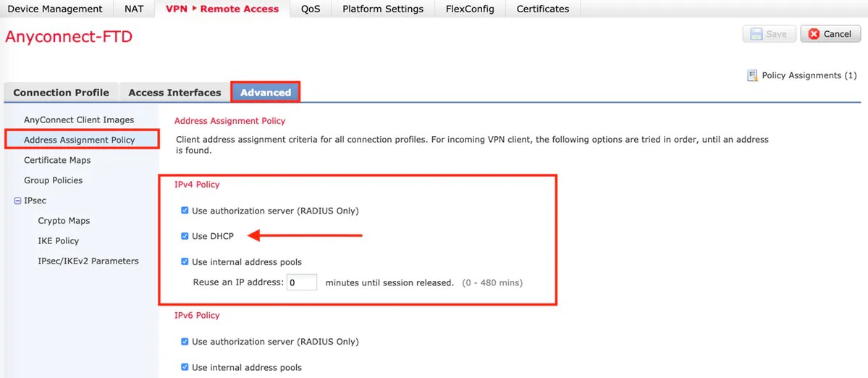
Task: Click the Reuse an IP address field
Action: tap(302, 282)
